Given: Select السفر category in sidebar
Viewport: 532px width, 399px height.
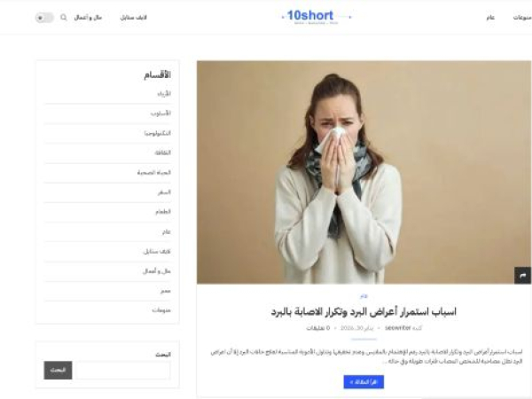Looking at the screenshot, I should pyautogui.click(x=164, y=192).
